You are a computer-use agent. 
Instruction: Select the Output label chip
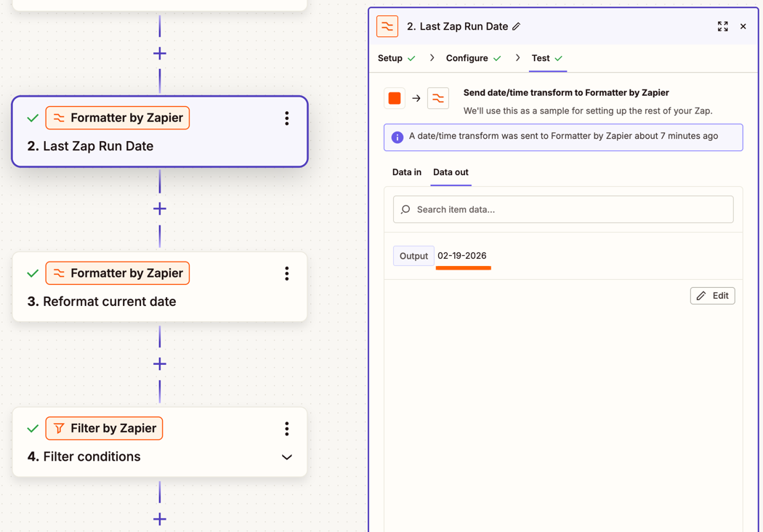[413, 256]
